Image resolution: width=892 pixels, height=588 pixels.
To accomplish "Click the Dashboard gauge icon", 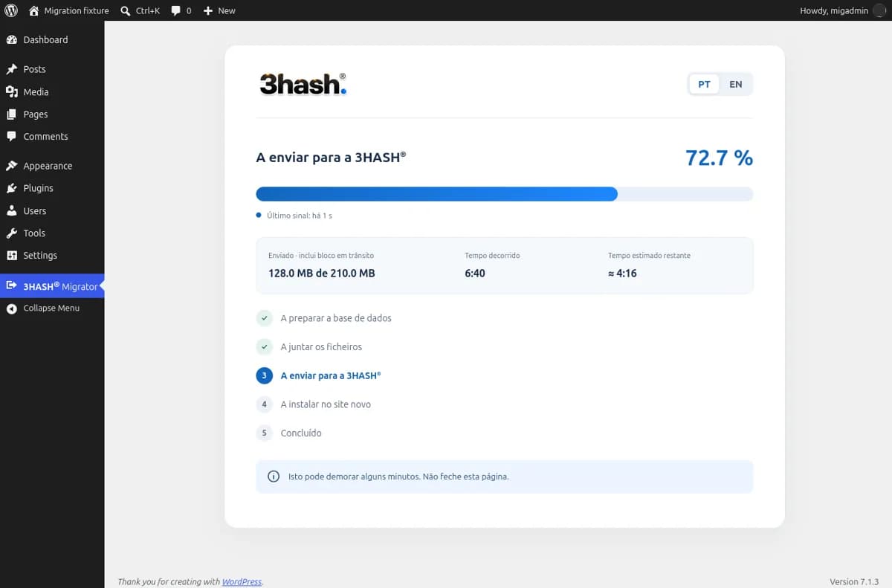I will (x=12, y=39).
